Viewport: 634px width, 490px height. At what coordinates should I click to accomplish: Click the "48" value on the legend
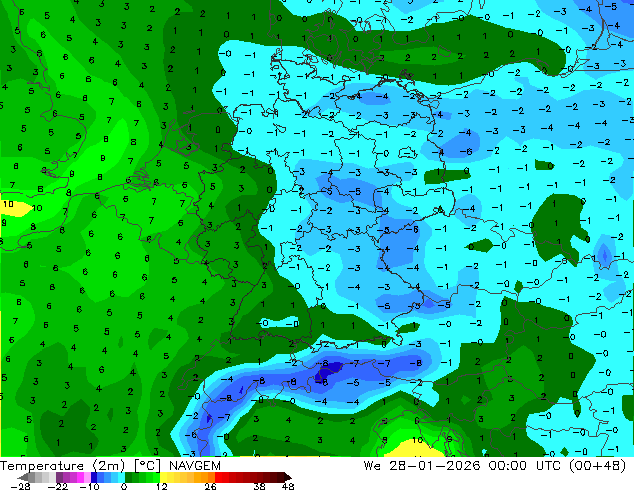288,486
